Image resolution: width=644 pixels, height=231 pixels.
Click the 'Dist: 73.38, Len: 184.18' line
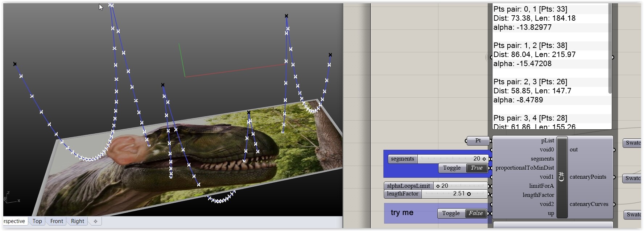coord(534,18)
